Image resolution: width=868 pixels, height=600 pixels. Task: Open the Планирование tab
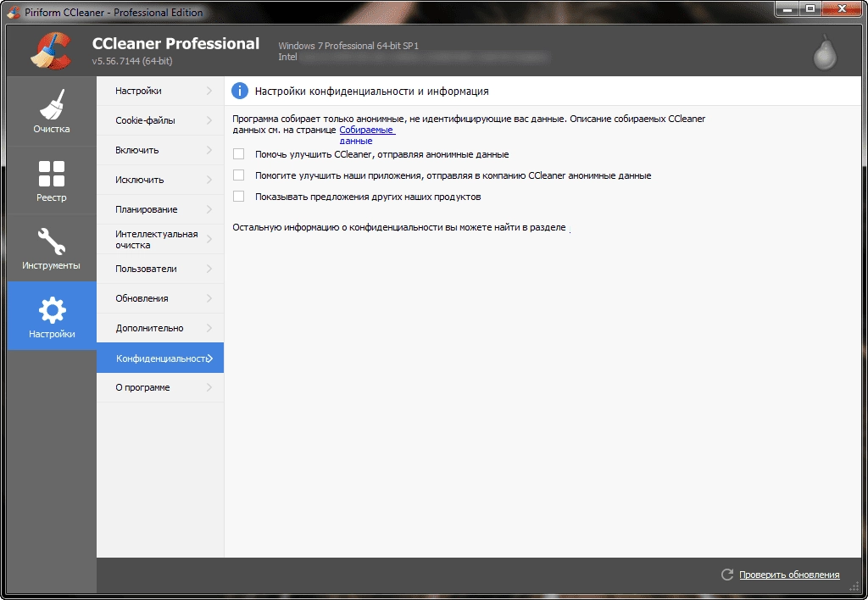coord(160,209)
